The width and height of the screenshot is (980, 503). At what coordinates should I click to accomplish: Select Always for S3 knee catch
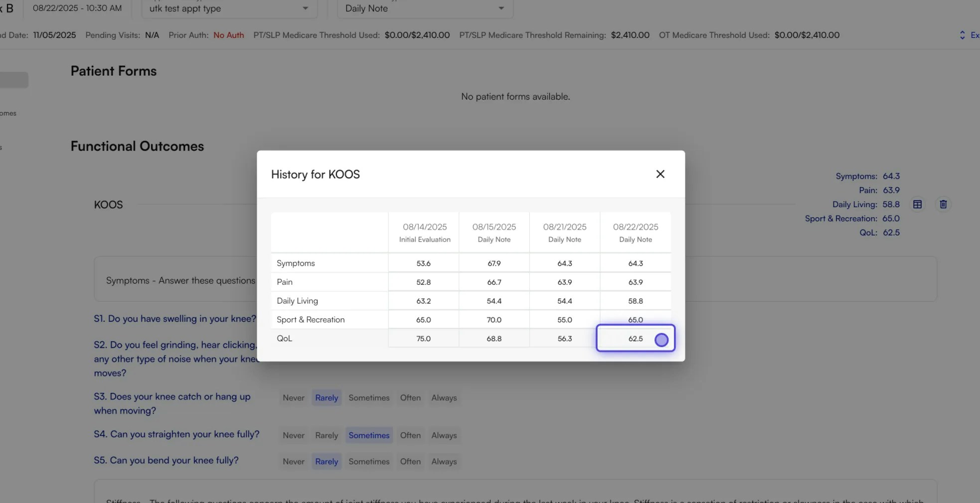click(444, 397)
